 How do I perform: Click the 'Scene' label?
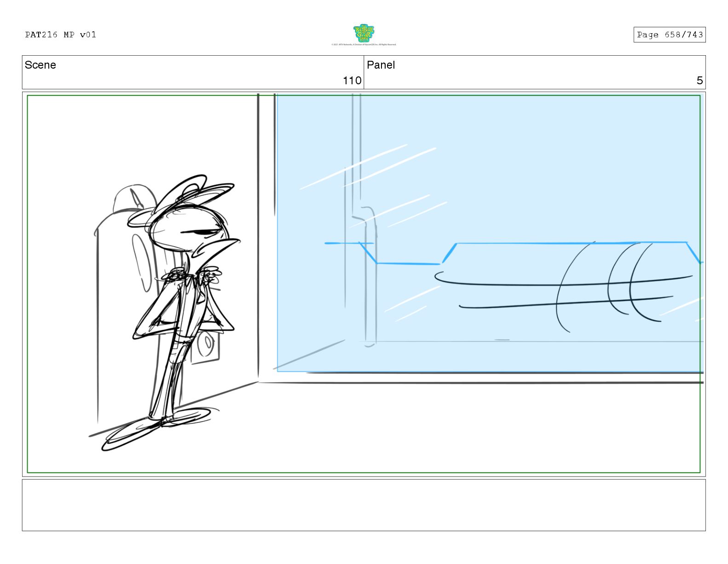pyautogui.click(x=40, y=65)
